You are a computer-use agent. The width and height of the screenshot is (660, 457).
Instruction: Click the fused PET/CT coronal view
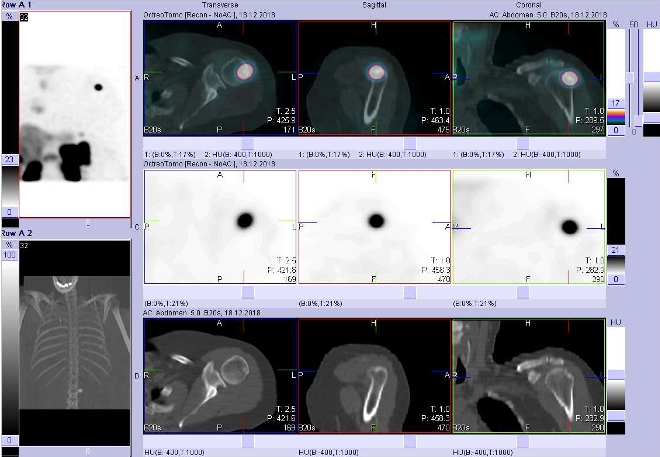pyautogui.click(x=528, y=78)
